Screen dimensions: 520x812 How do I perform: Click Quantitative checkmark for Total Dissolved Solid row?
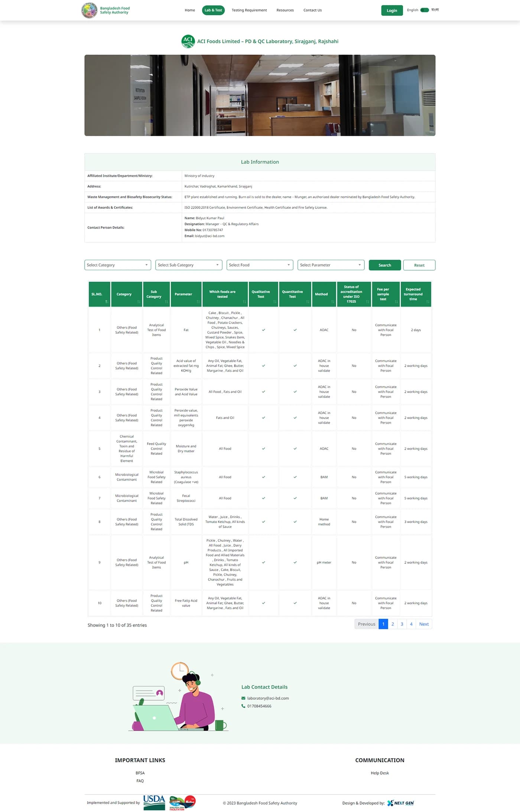click(x=295, y=522)
